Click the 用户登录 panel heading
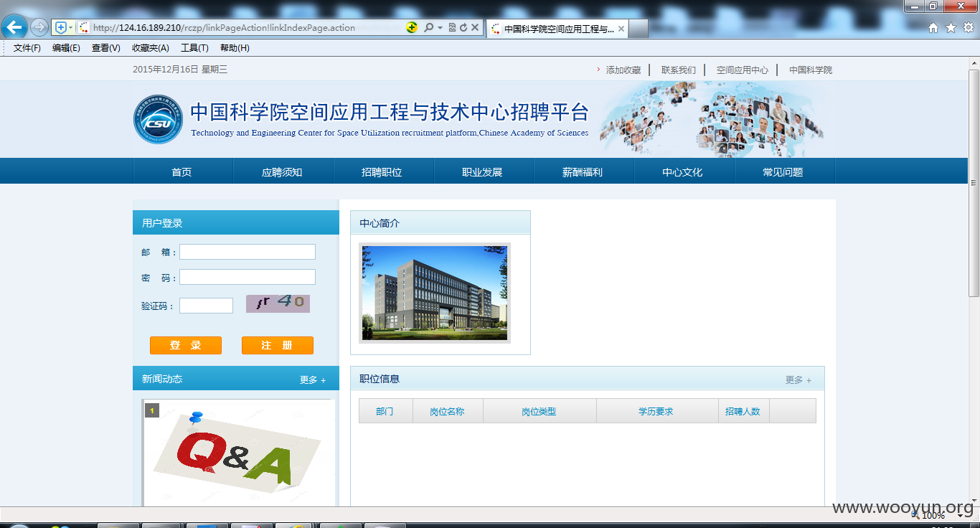The height and width of the screenshot is (528, 980). [162, 223]
